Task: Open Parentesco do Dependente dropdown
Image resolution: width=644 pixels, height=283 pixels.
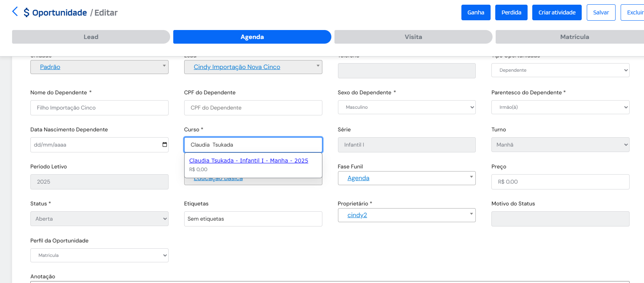Action: coord(560,107)
